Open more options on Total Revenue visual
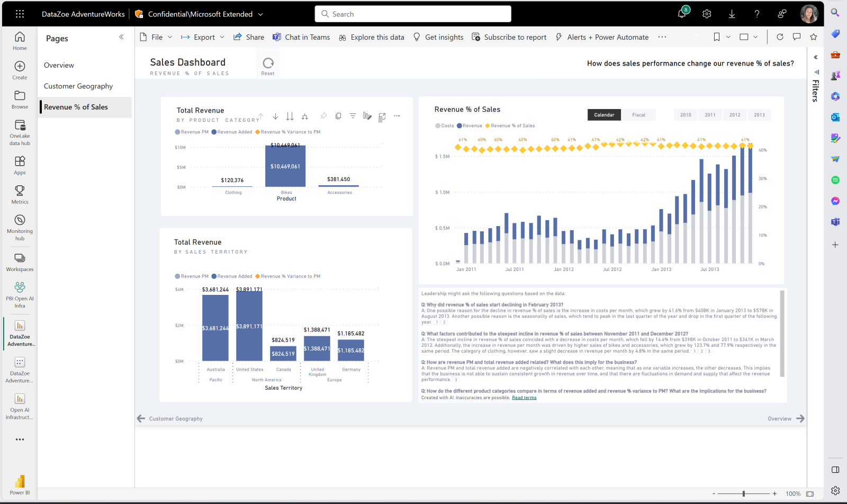The image size is (847, 504). 397,116
